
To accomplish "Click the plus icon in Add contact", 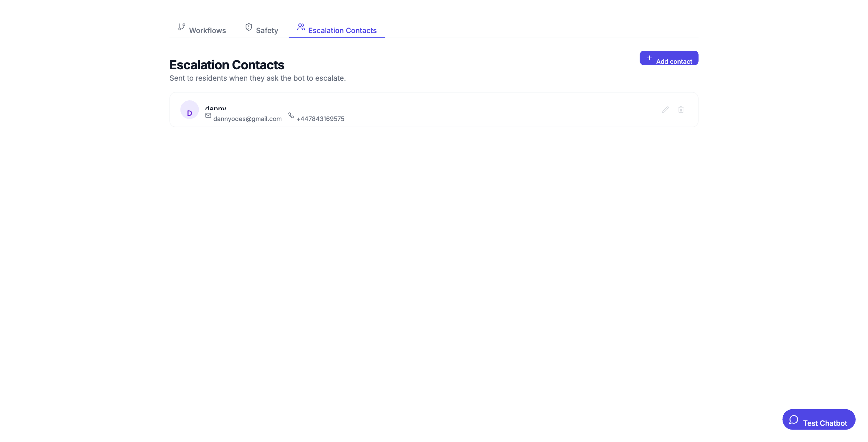I will pos(649,58).
